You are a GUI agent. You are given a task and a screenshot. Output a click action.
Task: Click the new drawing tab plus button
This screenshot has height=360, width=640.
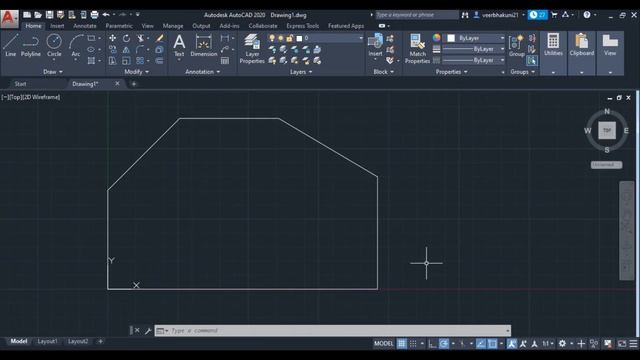[x=133, y=84]
